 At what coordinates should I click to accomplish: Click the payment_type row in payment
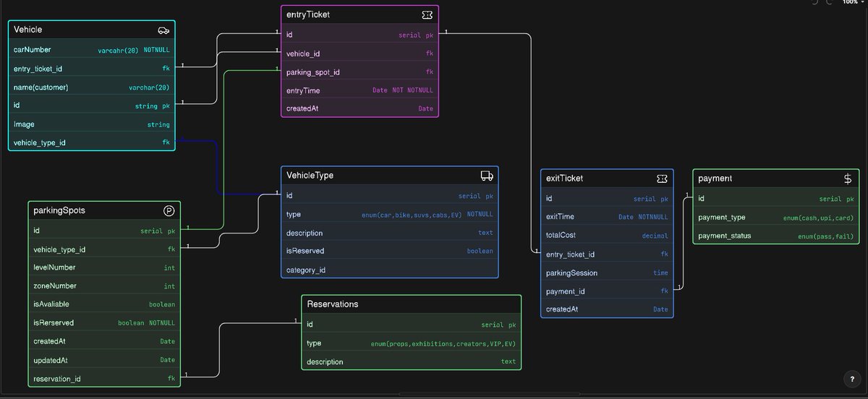[x=776, y=218]
